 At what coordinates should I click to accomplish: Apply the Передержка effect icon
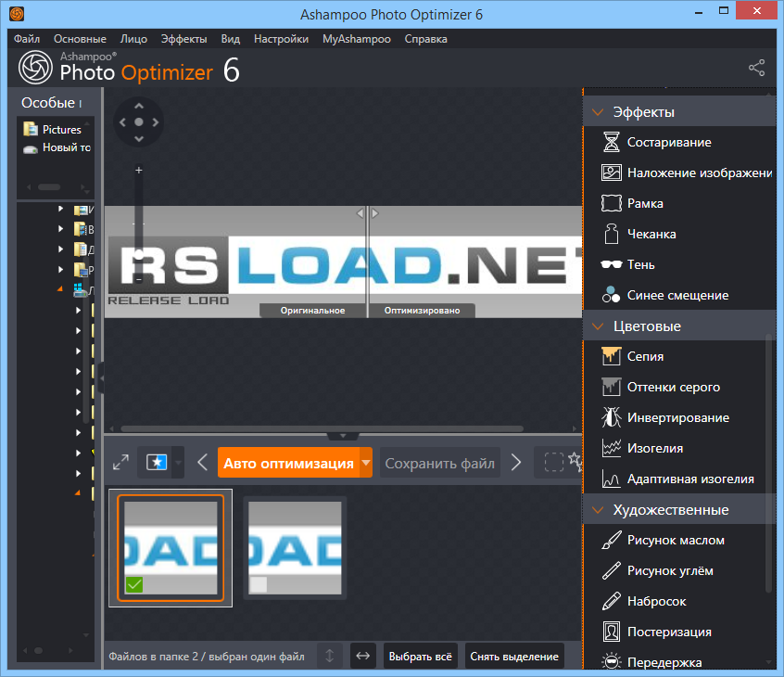pos(611,661)
